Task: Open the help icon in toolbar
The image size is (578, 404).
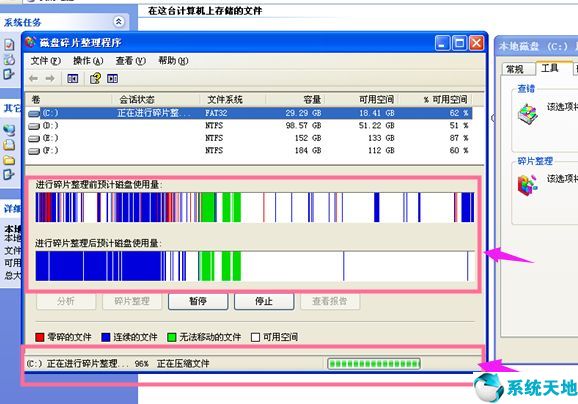Action: [x=95, y=78]
